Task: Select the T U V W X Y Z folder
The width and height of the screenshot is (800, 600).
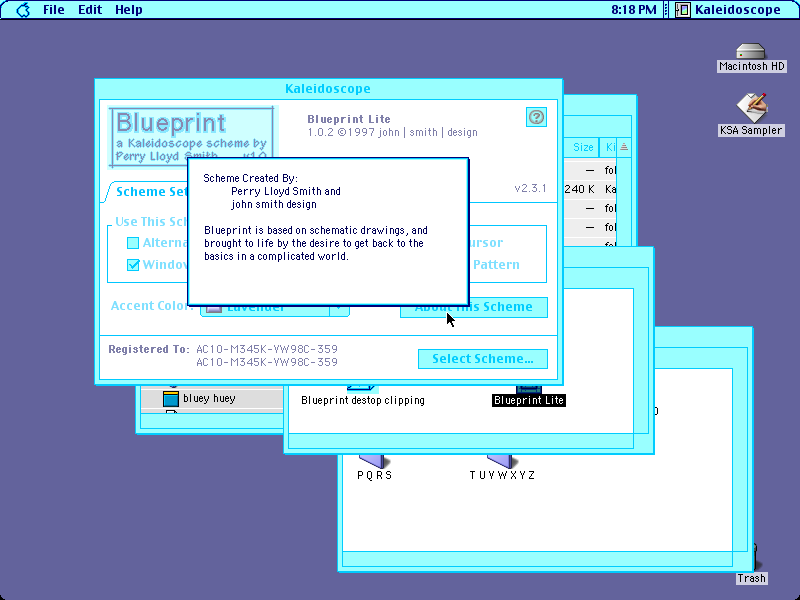Action: coord(502,461)
